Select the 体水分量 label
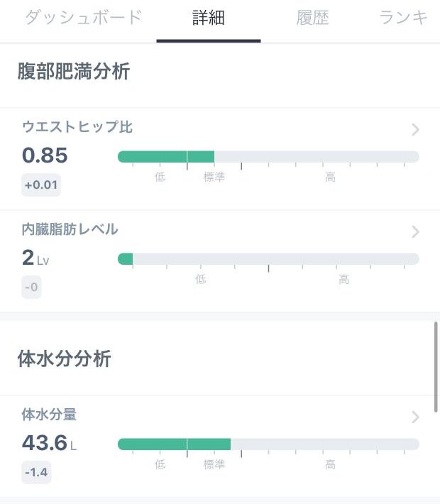This screenshot has height=504, width=440. tap(49, 415)
